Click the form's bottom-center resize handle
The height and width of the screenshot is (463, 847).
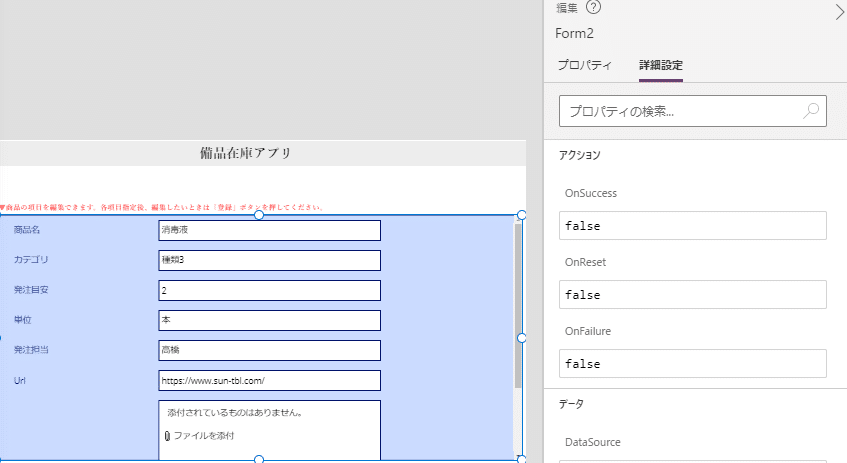tap(259, 459)
